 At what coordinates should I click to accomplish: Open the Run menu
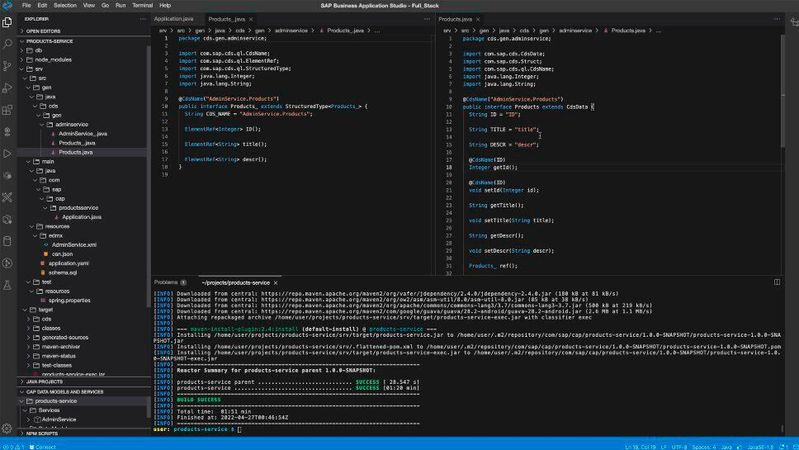point(120,5)
